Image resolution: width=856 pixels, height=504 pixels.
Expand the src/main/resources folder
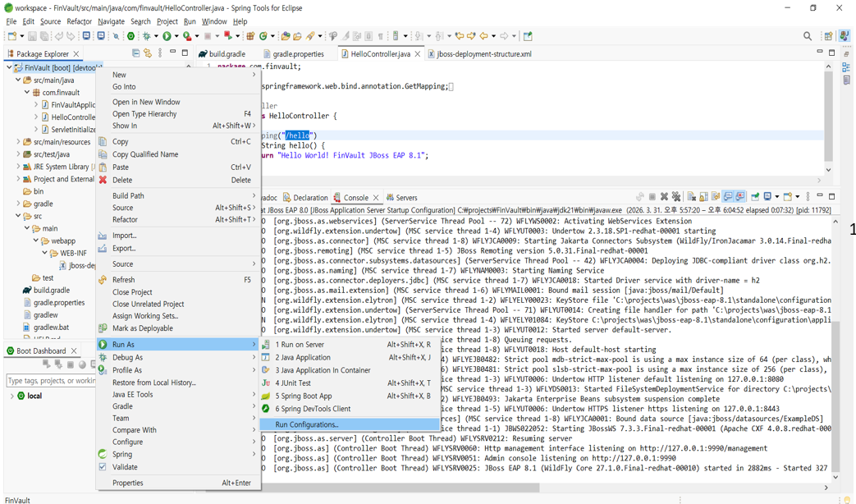pos(18,141)
